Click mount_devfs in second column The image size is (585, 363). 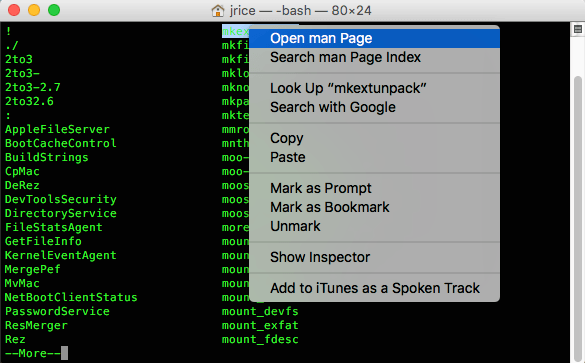(x=260, y=312)
